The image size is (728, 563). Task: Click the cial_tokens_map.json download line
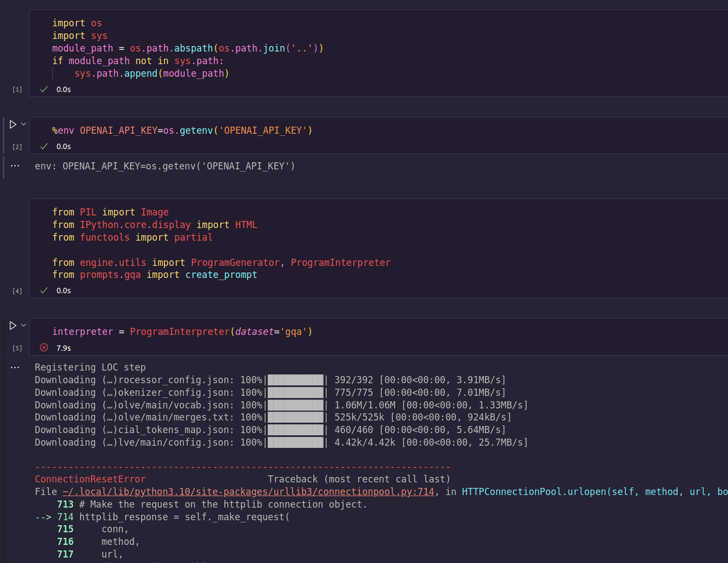point(270,430)
